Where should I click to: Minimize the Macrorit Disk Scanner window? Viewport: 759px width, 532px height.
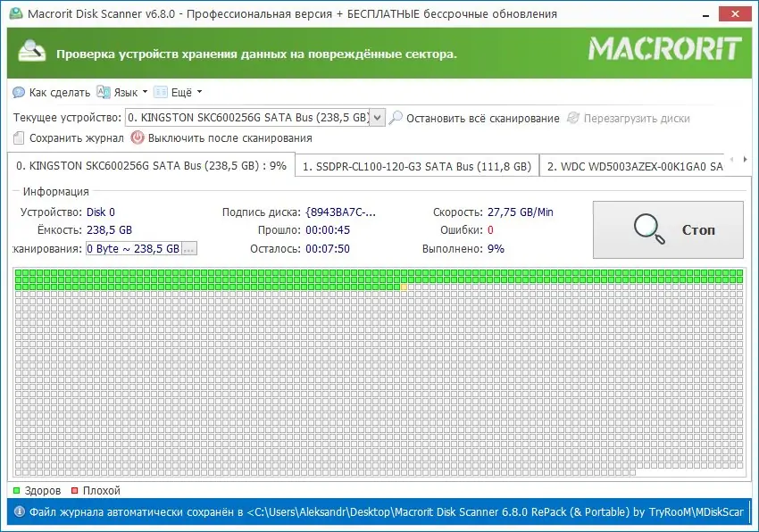[x=706, y=14]
